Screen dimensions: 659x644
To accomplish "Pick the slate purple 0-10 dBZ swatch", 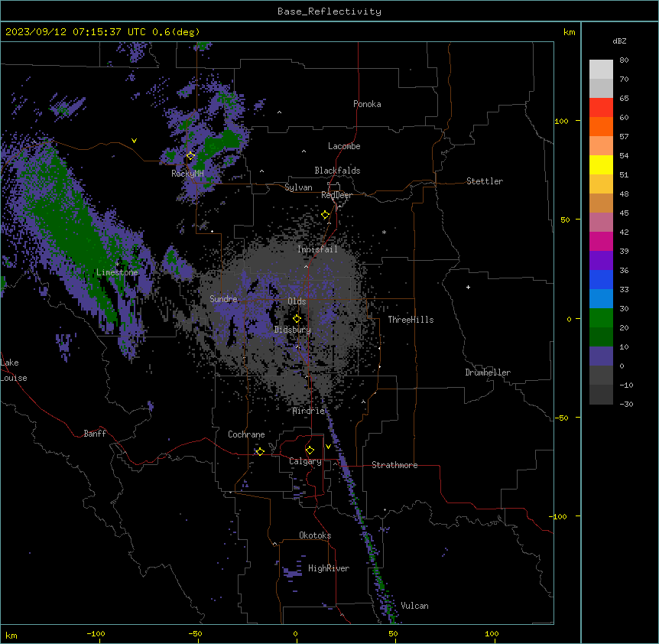I will point(601,356).
